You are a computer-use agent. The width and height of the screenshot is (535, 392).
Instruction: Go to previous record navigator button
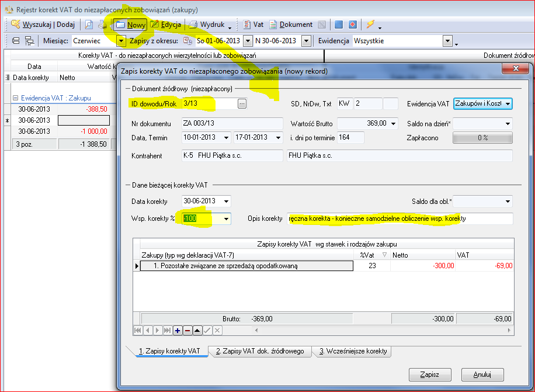tap(148, 330)
